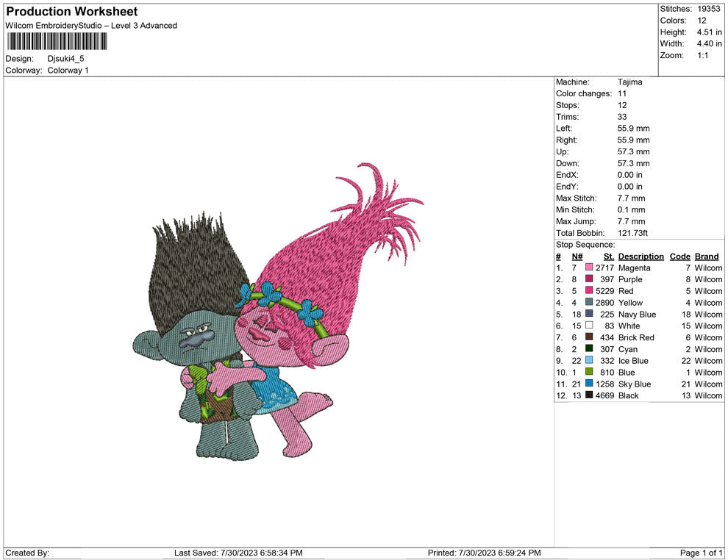The image size is (728, 560).
Task: Click the Production Worksheet title
Action: (x=72, y=12)
